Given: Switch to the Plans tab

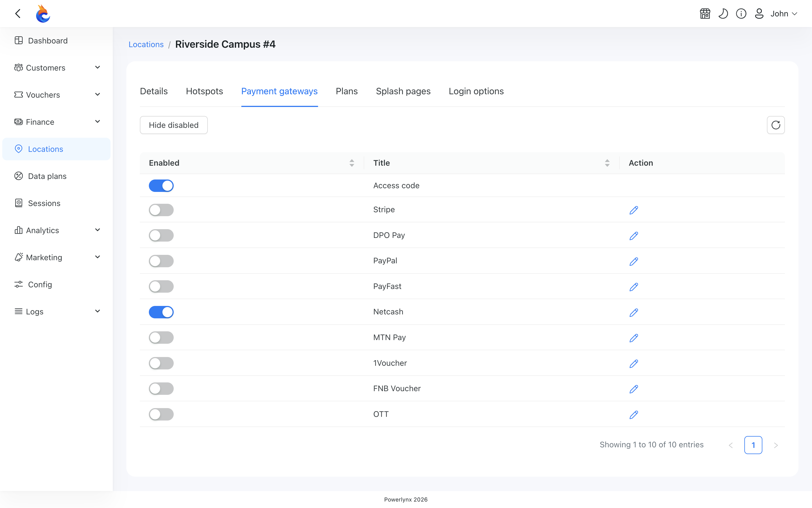Looking at the screenshot, I should [x=347, y=91].
